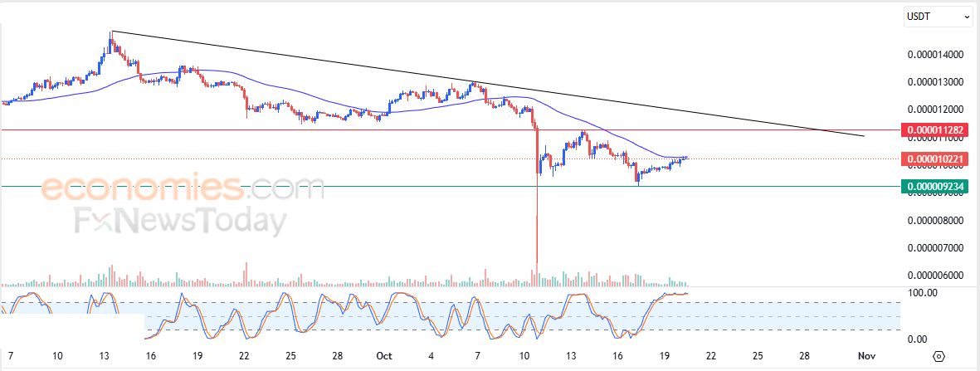
Task: Select the Oct marker on the time axis
Action: point(383,356)
